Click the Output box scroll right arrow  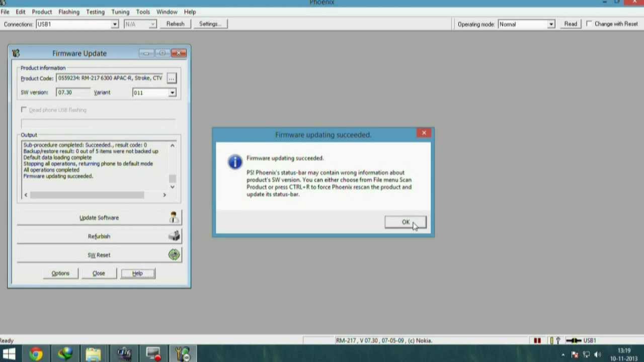click(164, 195)
